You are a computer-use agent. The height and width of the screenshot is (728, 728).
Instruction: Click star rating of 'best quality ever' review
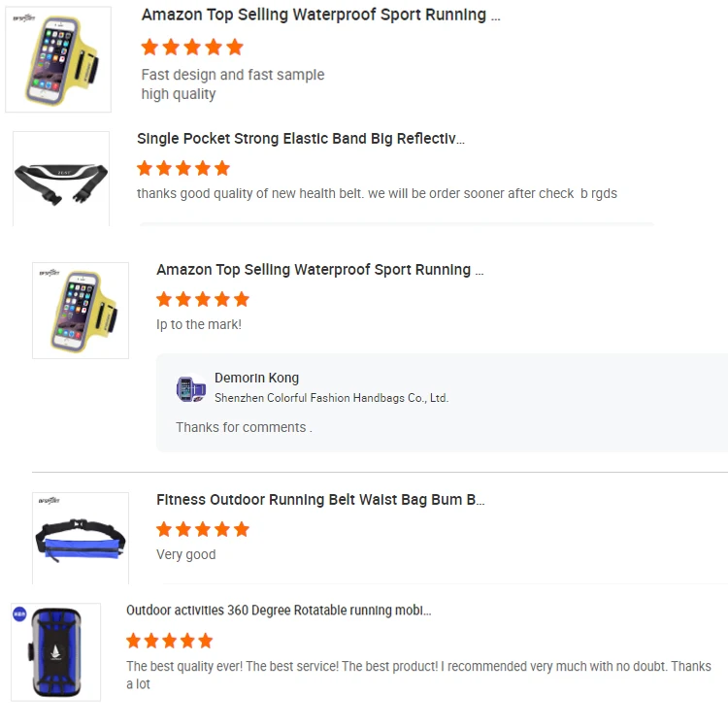[170, 641]
